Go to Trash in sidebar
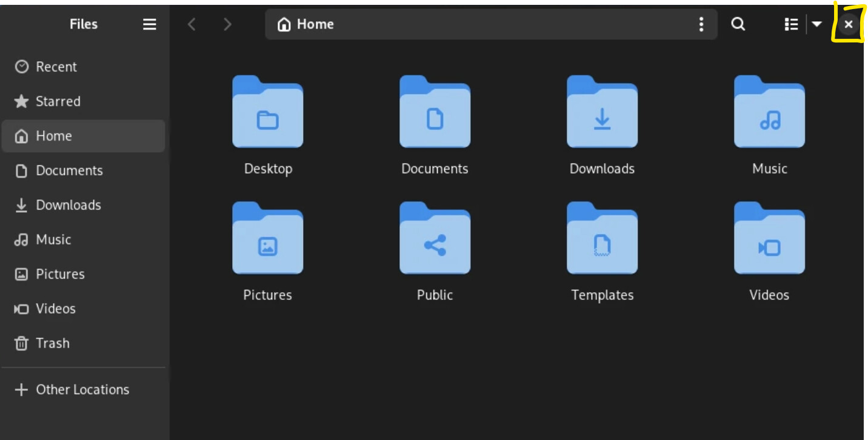Viewport: 868px width, 440px height. click(52, 343)
